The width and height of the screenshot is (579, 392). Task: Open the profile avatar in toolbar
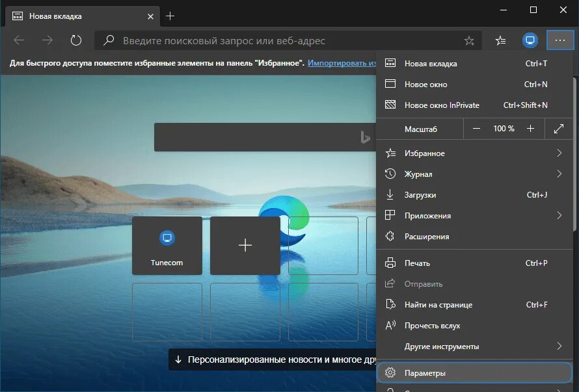pos(530,40)
